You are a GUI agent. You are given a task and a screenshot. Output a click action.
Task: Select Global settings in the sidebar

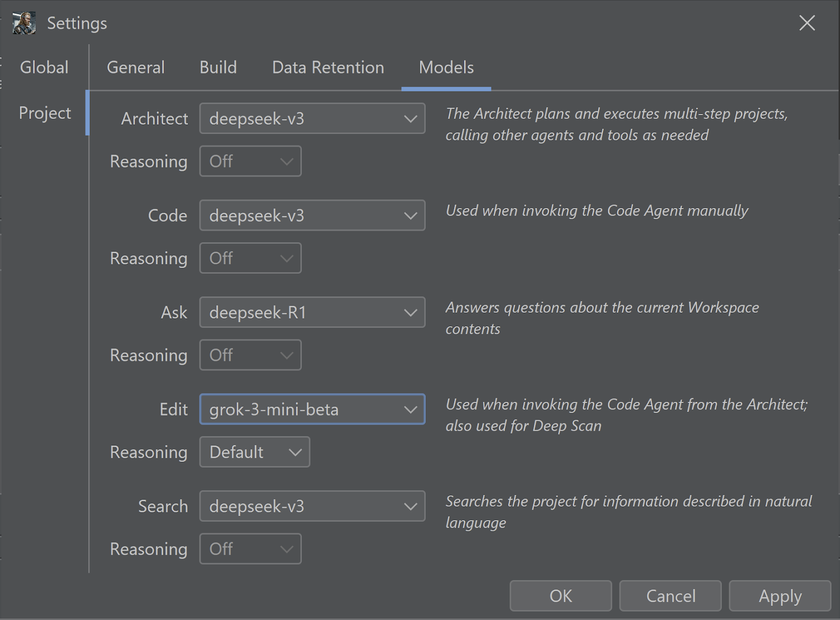click(x=44, y=68)
